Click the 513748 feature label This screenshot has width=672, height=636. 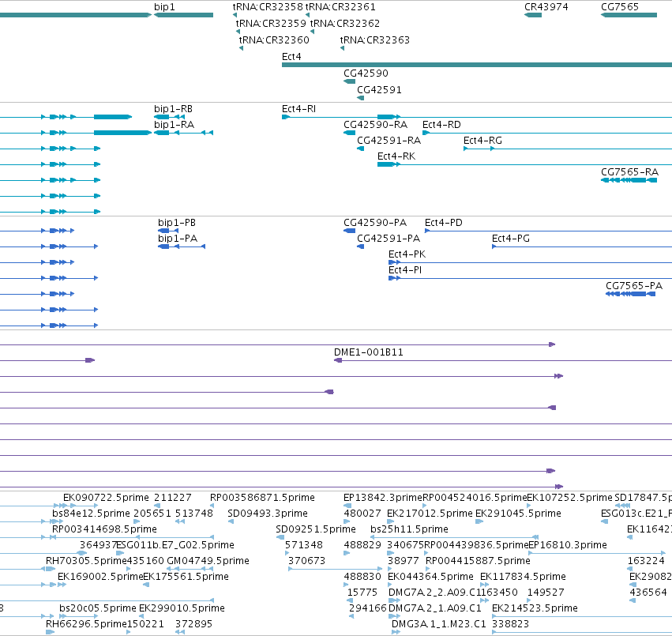click(x=194, y=514)
